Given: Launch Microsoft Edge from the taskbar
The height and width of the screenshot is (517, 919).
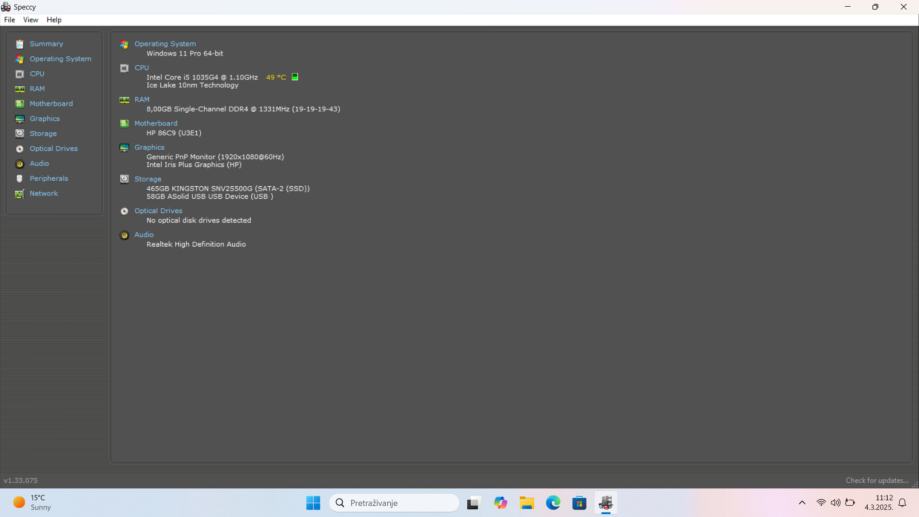Looking at the screenshot, I should click(x=553, y=503).
